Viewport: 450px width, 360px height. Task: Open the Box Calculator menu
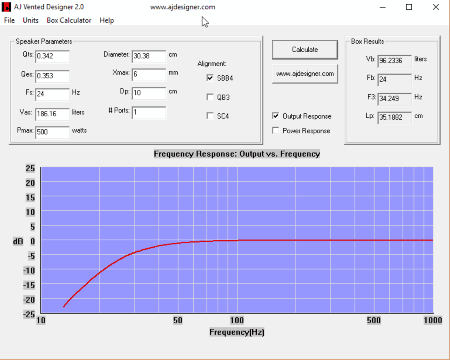coord(69,20)
